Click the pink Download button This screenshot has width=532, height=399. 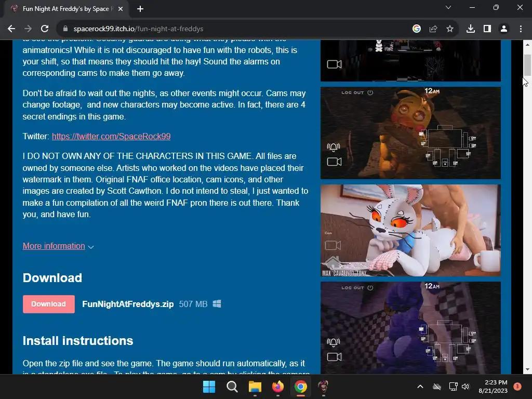tap(48, 304)
